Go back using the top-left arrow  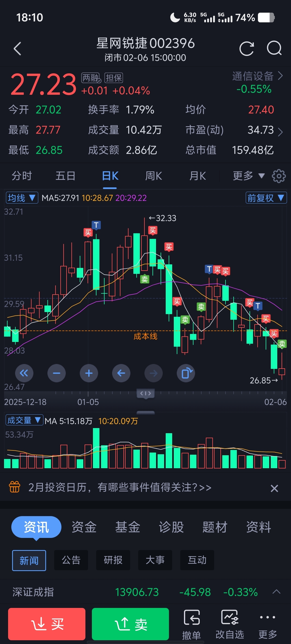[18, 49]
